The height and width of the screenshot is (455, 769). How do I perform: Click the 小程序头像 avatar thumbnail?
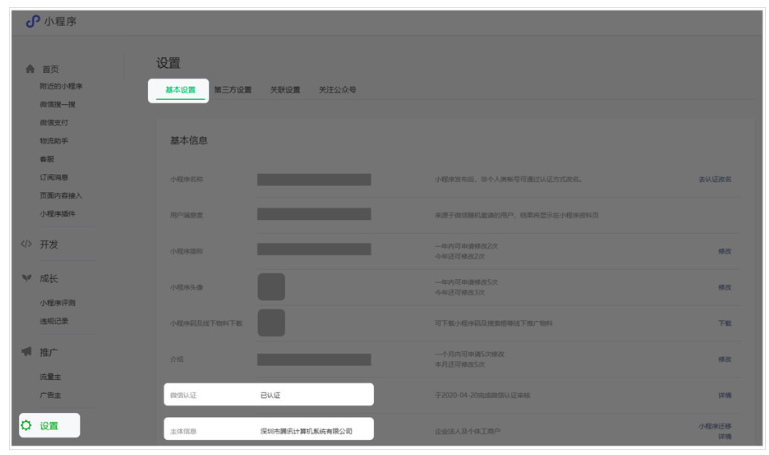click(x=271, y=286)
